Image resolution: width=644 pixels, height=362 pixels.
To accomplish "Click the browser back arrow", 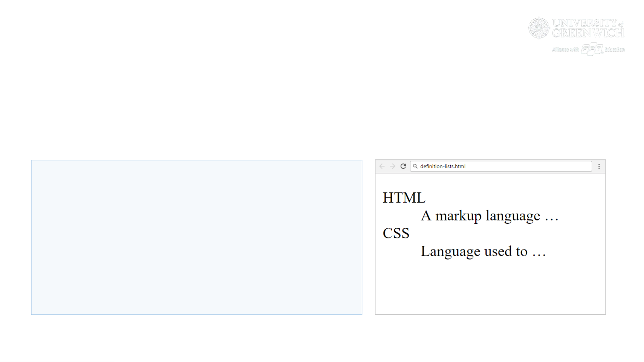I will pyautogui.click(x=382, y=166).
